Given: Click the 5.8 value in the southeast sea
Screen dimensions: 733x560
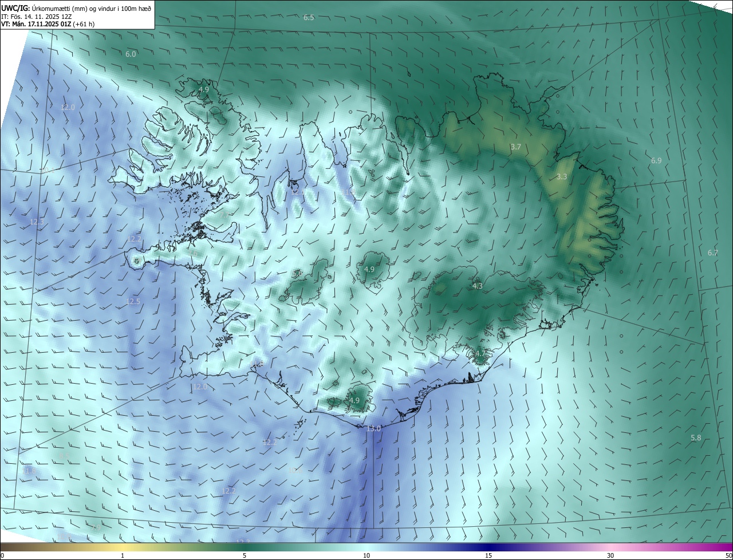Looking at the screenshot, I should pyautogui.click(x=696, y=438).
